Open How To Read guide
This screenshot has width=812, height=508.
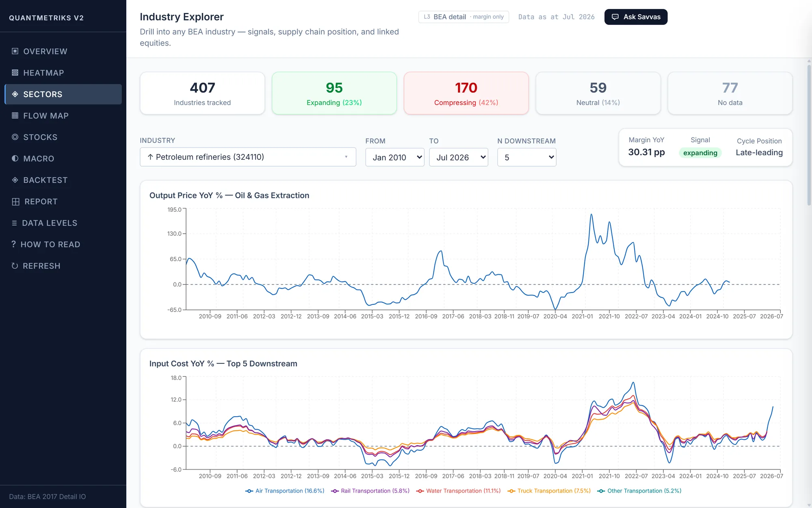pos(63,244)
